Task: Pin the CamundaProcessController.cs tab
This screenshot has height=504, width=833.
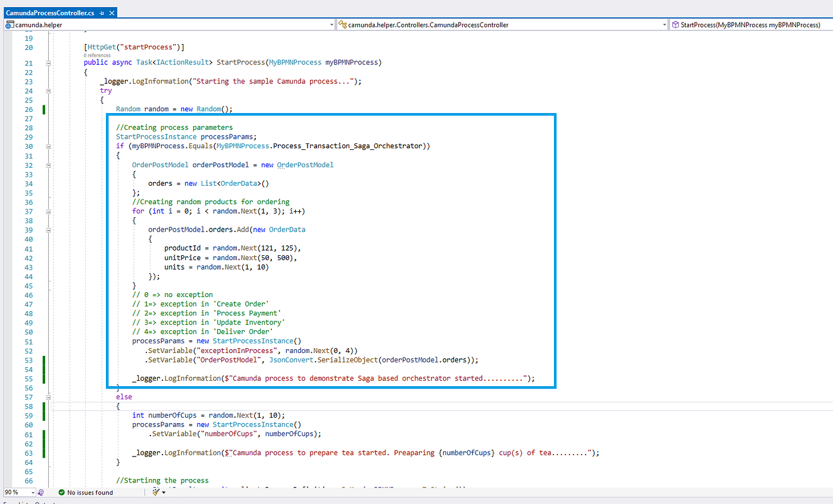Action: coord(102,12)
